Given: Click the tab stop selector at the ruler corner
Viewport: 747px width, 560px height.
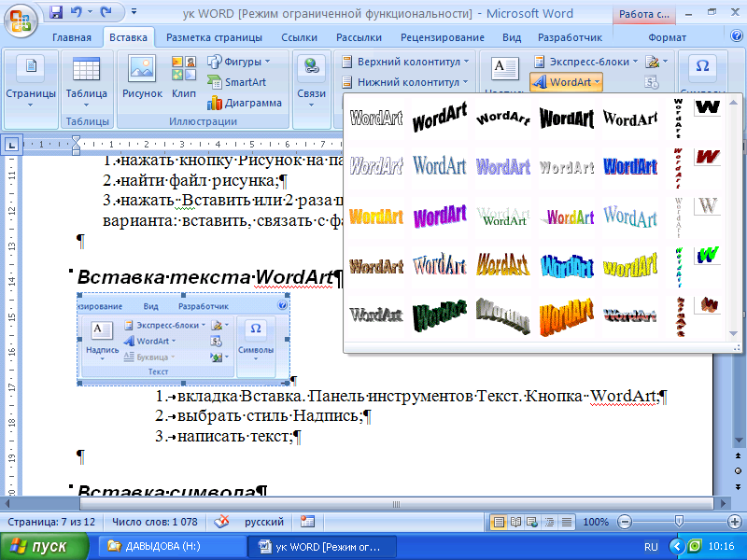Looking at the screenshot, I should (x=11, y=145).
